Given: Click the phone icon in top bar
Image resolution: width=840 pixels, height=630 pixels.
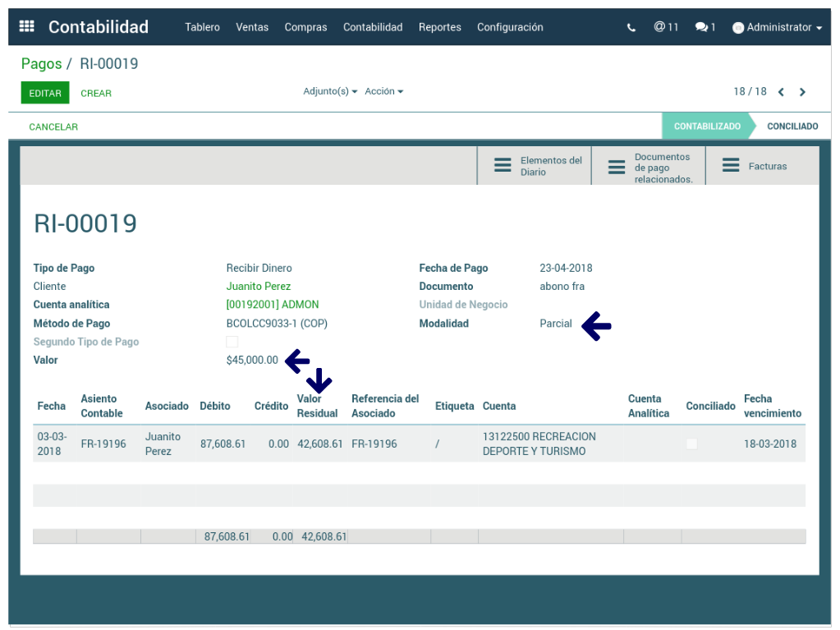Looking at the screenshot, I should pos(631,27).
